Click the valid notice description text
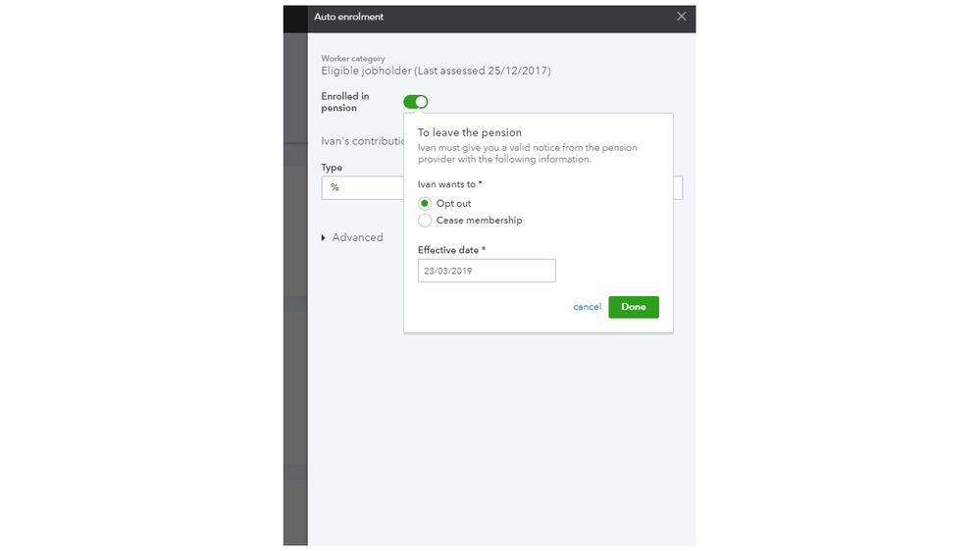Viewport: 980px width, 551px height. tap(527, 153)
